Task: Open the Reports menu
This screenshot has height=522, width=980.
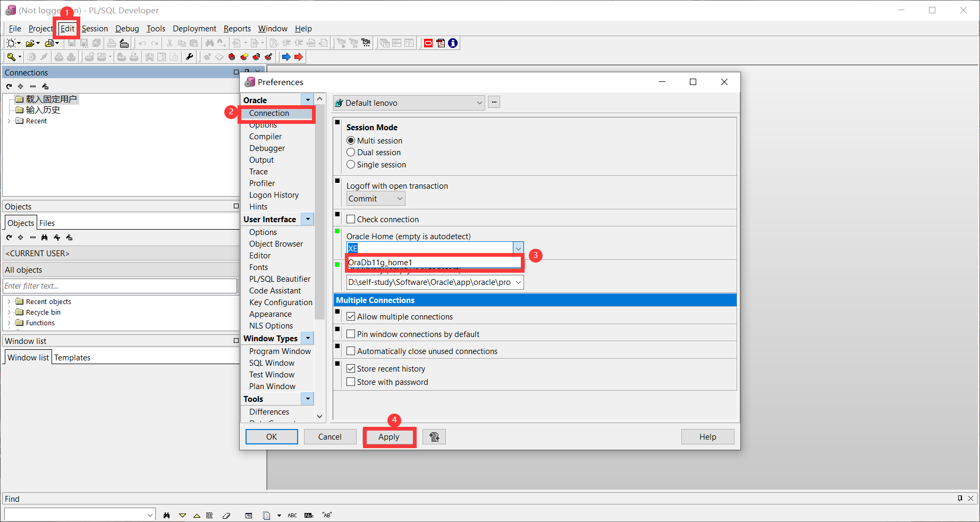Action: [x=237, y=29]
